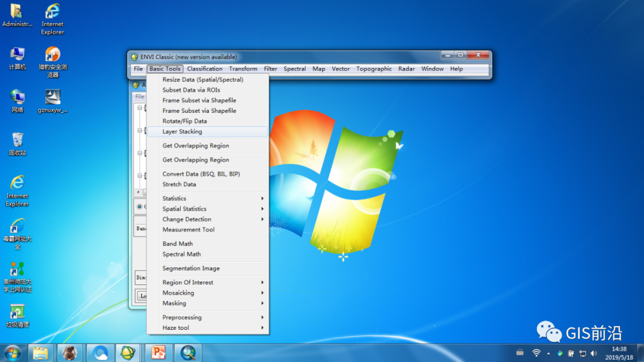Screen dimensions: 644x362
Task: Open the animal avatar taskbar app
Action: pyautogui.click(x=70, y=353)
